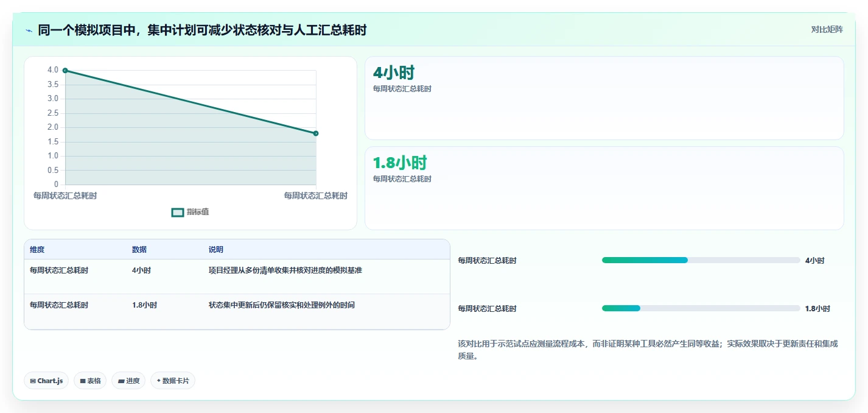This screenshot has width=868, height=413.
Task: Click the 状态集中更新后仍保留核实 description cell
Action: 282,305
